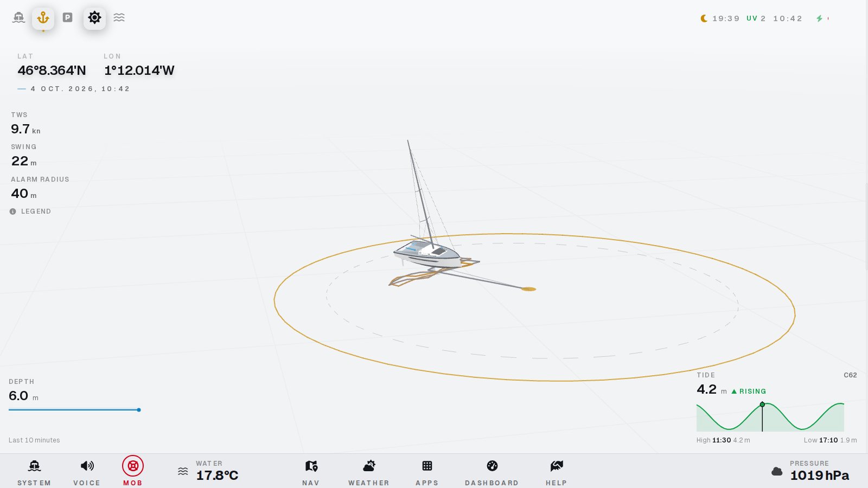Activate the MOB alarm button

pyautogui.click(x=133, y=471)
